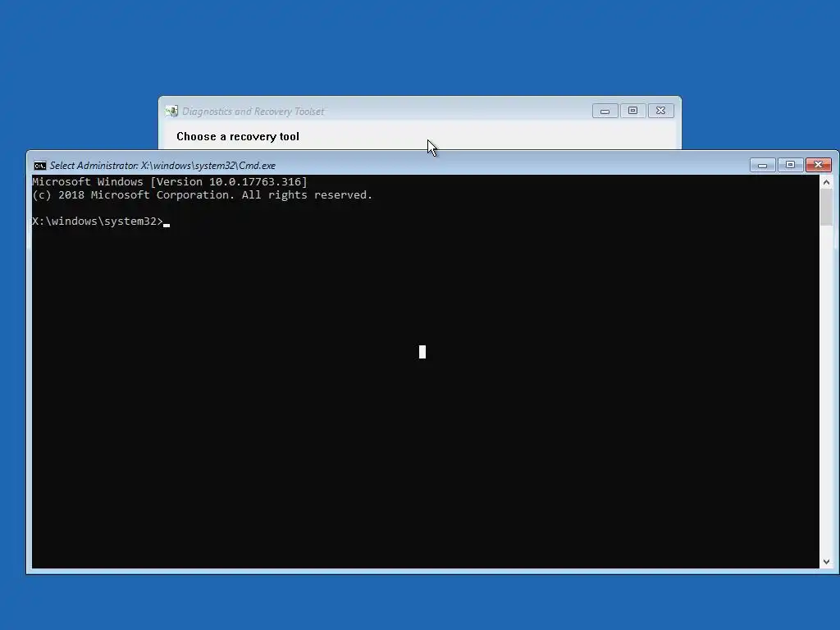Maximize the Diagnostics and Recovery Toolset window
Screen dimensions: 840x630
click(x=632, y=111)
